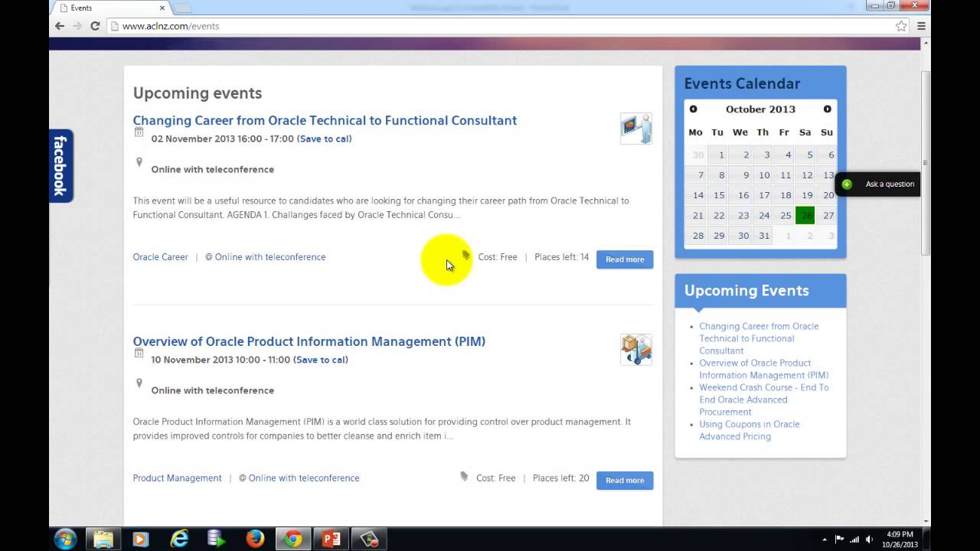Select date 15 in October calendar
The width and height of the screenshot is (980, 551).
pos(717,195)
